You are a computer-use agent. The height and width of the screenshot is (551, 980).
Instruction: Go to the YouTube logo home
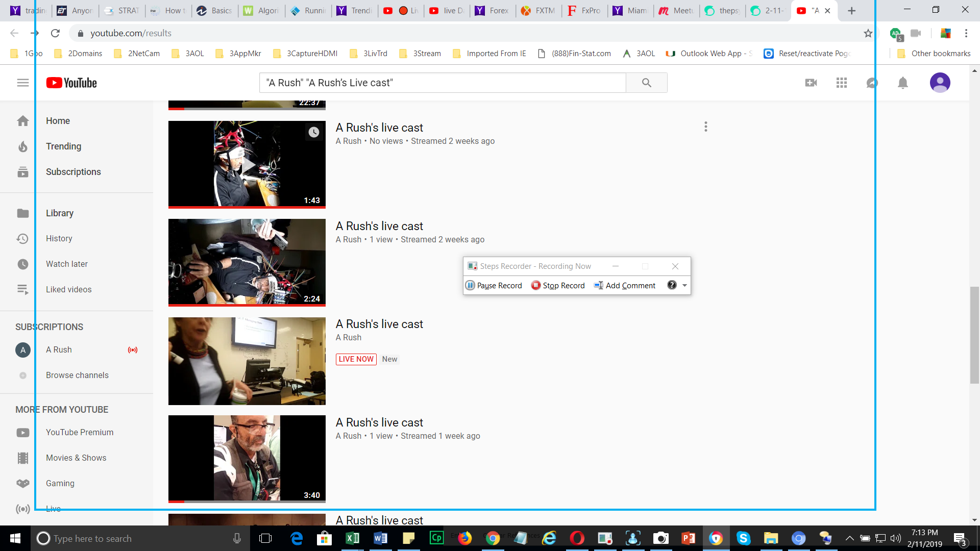click(71, 83)
